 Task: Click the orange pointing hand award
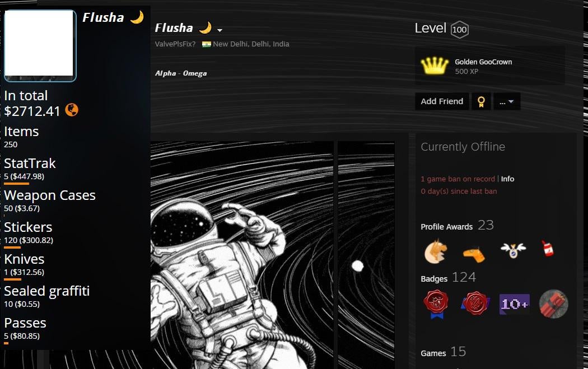[x=474, y=254]
